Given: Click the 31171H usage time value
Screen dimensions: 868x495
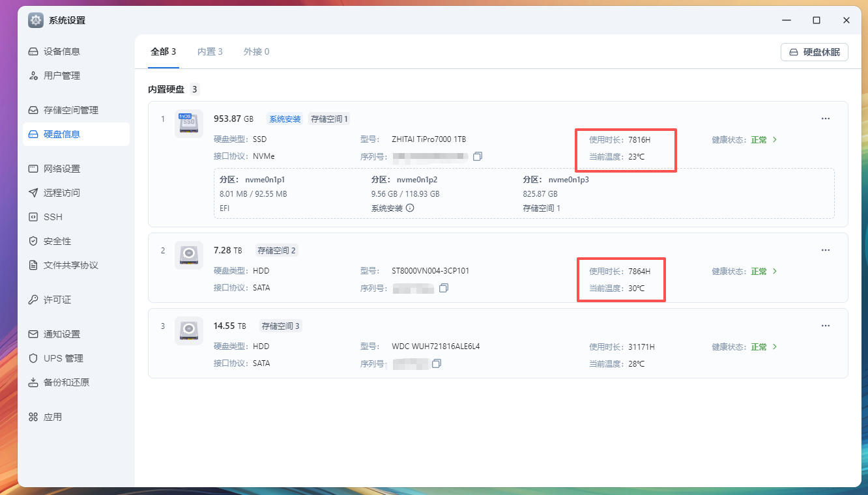Looking at the screenshot, I should [642, 346].
